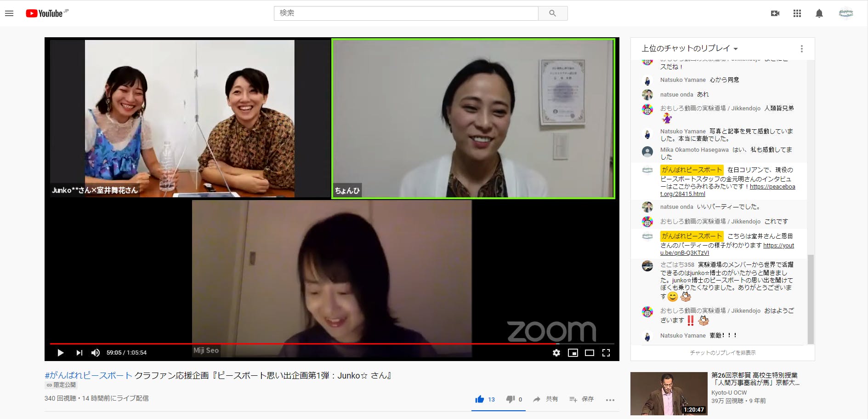
Task: Open the hamburger guide menu
Action: [9, 13]
